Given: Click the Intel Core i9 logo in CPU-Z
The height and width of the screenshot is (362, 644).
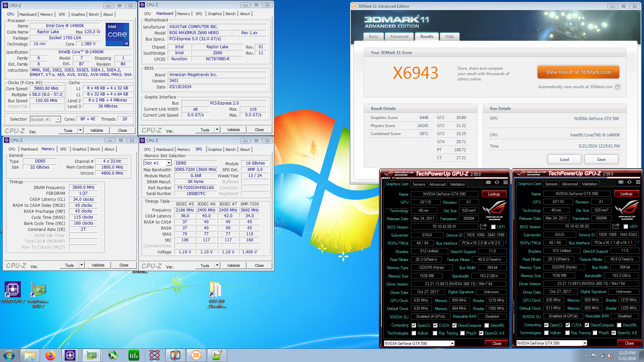Looking at the screenshot, I should click(x=117, y=34).
